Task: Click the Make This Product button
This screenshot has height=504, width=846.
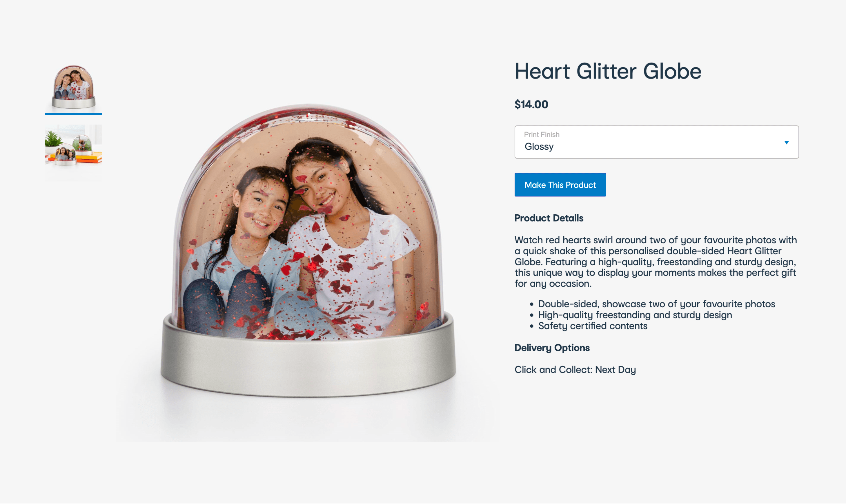Action: [x=560, y=185]
